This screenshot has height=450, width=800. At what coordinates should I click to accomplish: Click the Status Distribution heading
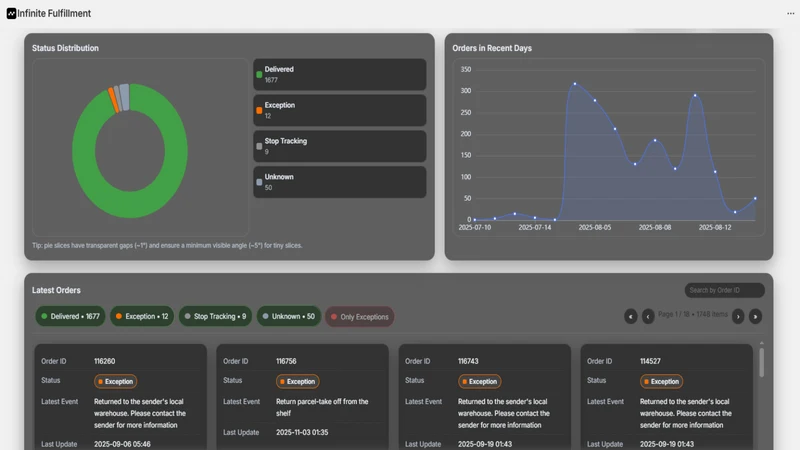[x=65, y=48]
